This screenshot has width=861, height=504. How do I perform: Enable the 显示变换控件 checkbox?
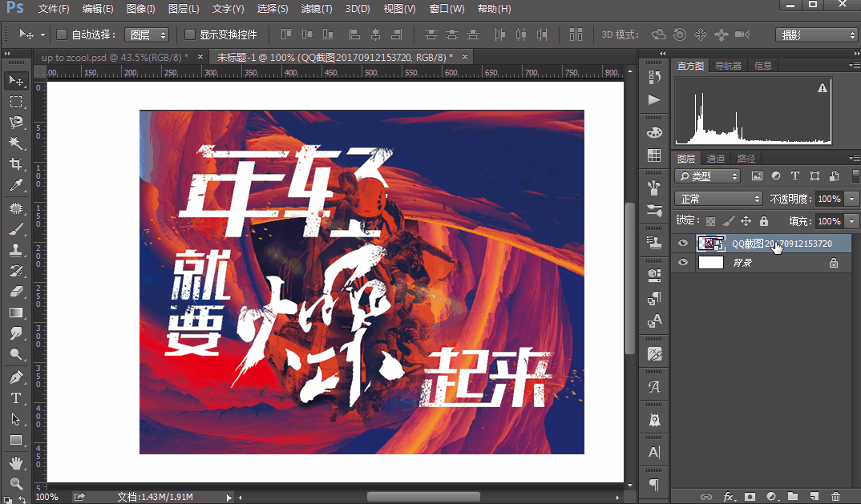(189, 34)
